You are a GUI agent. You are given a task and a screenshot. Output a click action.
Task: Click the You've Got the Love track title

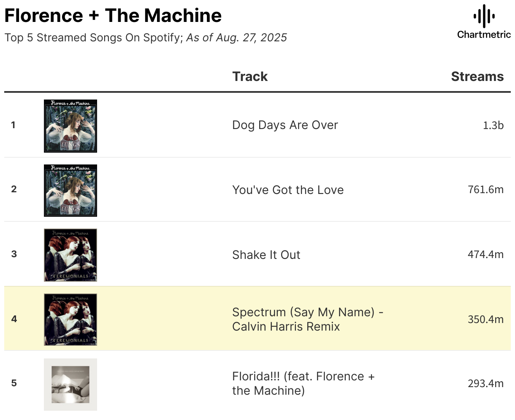pos(288,190)
